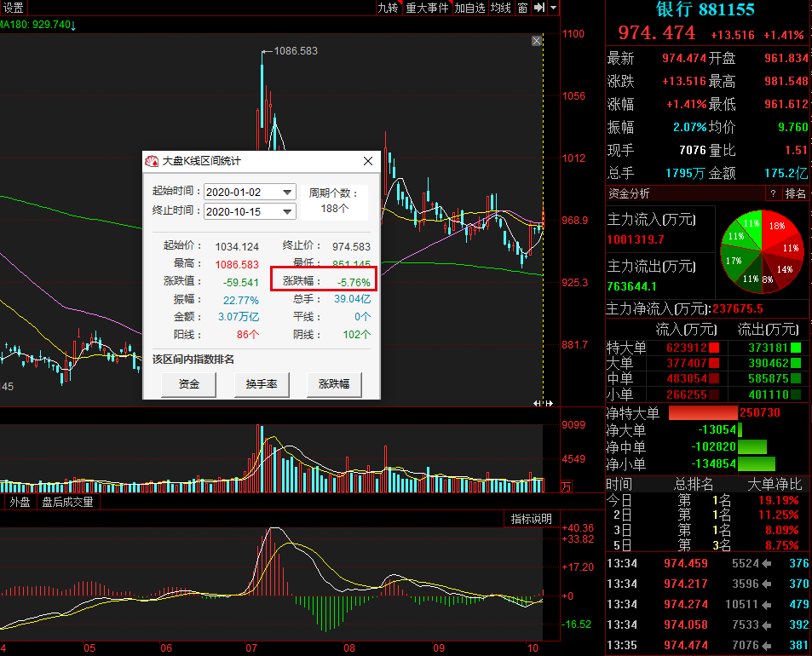Viewport: 812px width, 656px height.
Task: Click the 涨跌幅 ranking button
Action: point(334,384)
